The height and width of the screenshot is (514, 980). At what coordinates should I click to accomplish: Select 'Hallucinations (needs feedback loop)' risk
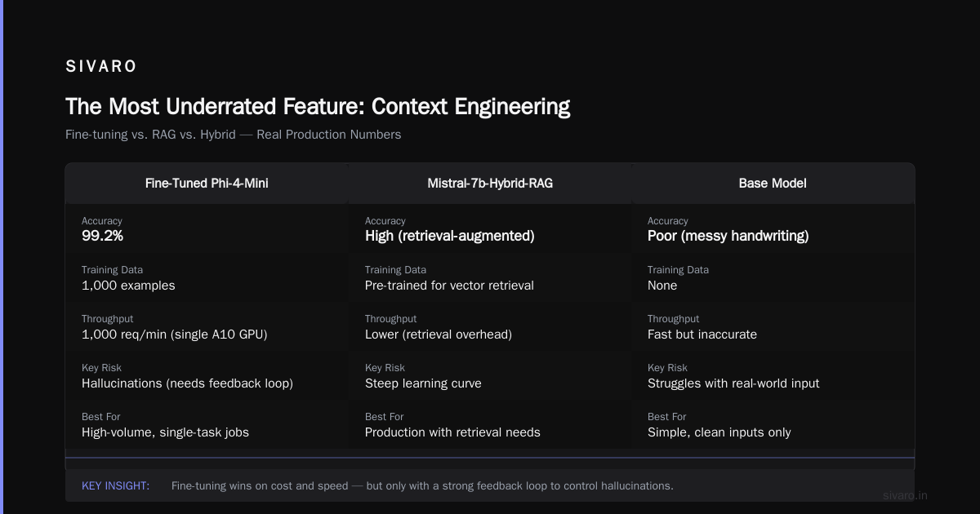(x=187, y=383)
